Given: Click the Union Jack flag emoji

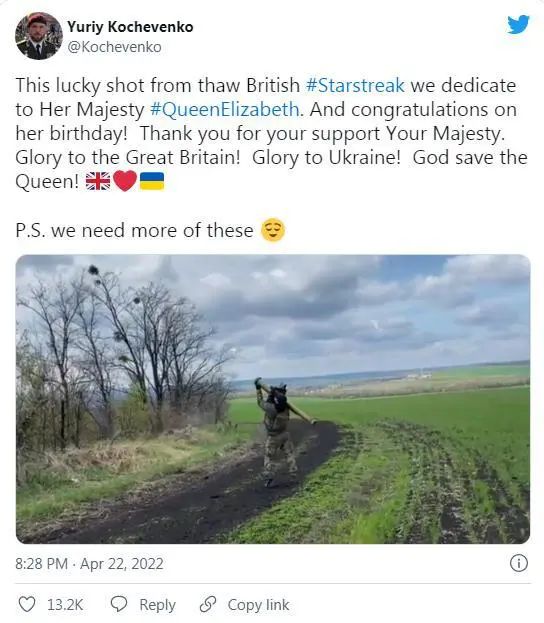Looking at the screenshot, I should click(98, 182).
